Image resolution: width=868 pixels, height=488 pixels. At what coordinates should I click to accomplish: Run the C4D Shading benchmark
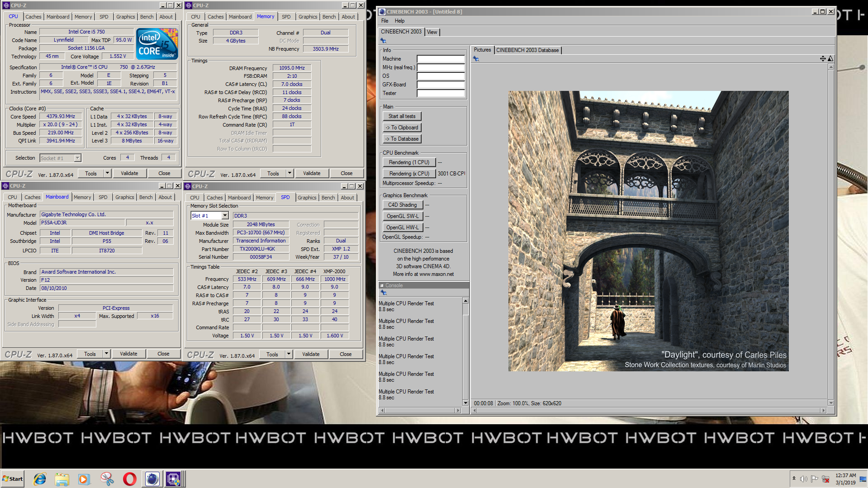[402, 205]
